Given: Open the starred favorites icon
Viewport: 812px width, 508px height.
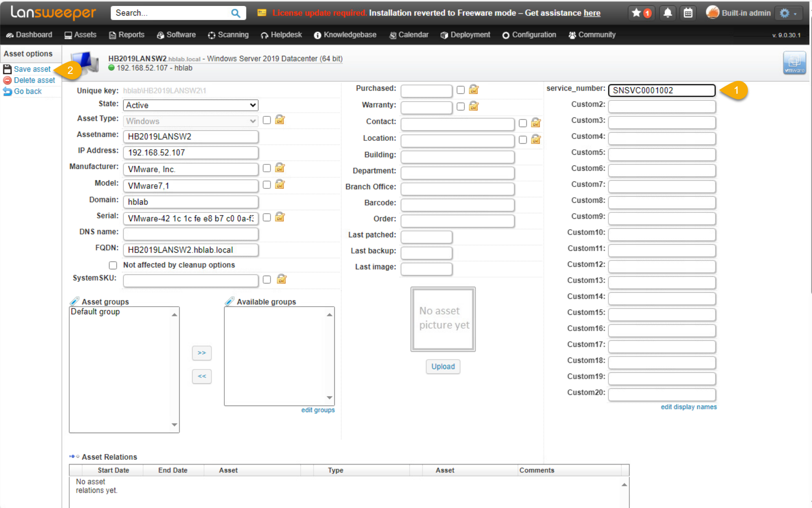Looking at the screenshot, I should click(x=636, y=13).
